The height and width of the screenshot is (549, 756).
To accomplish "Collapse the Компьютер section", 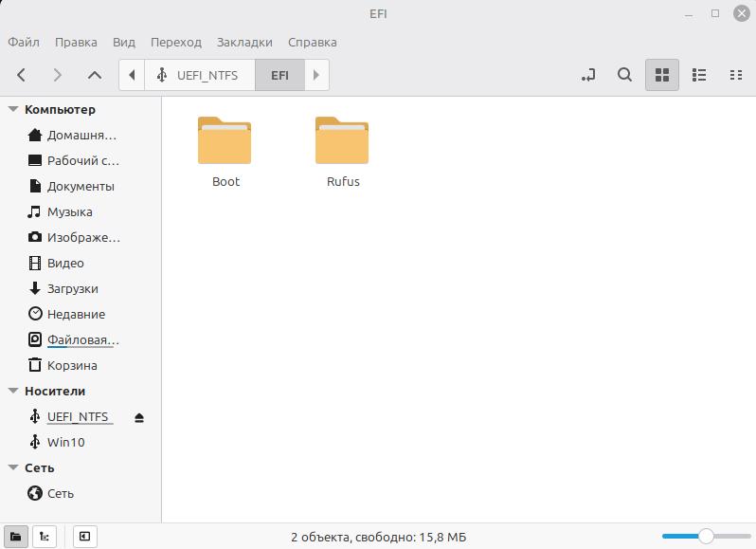I will pyautogui.click(x=13, y=109).
